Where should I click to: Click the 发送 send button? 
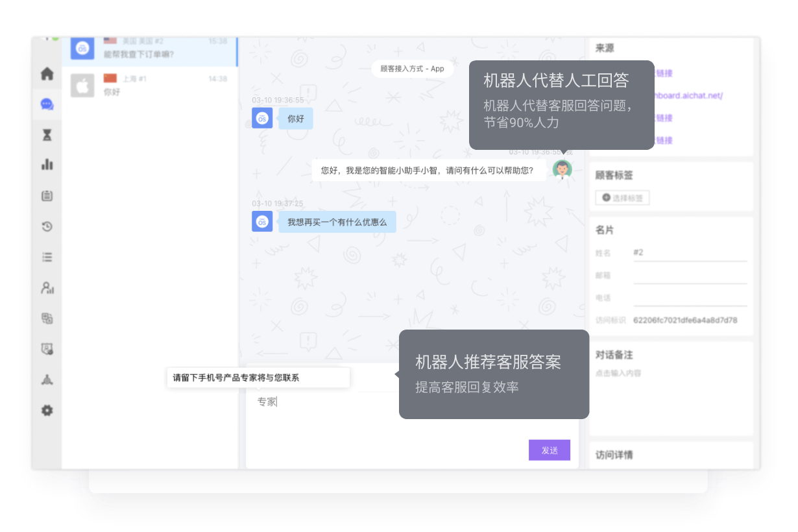(x=549, y=450)
